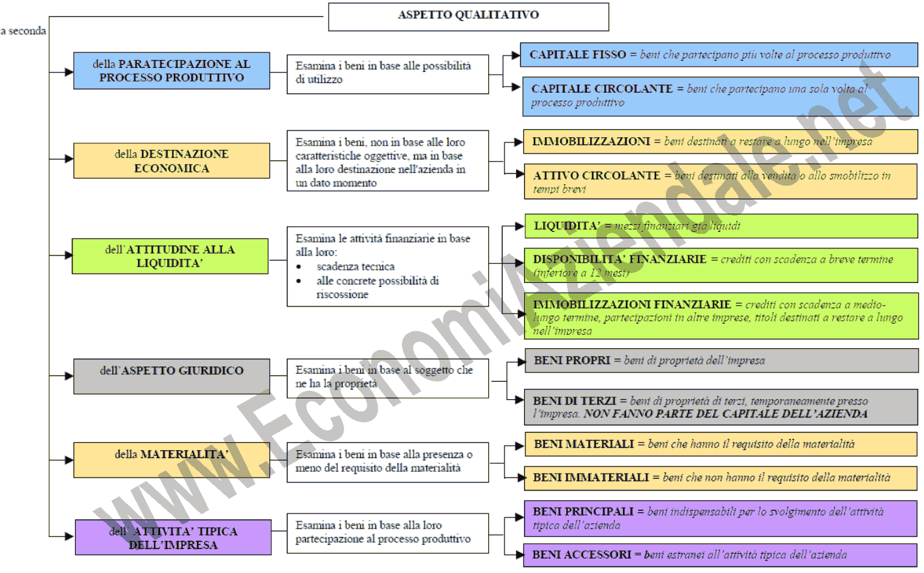Click the ASPETTO QUALITATIVO title box

[469, 17]
